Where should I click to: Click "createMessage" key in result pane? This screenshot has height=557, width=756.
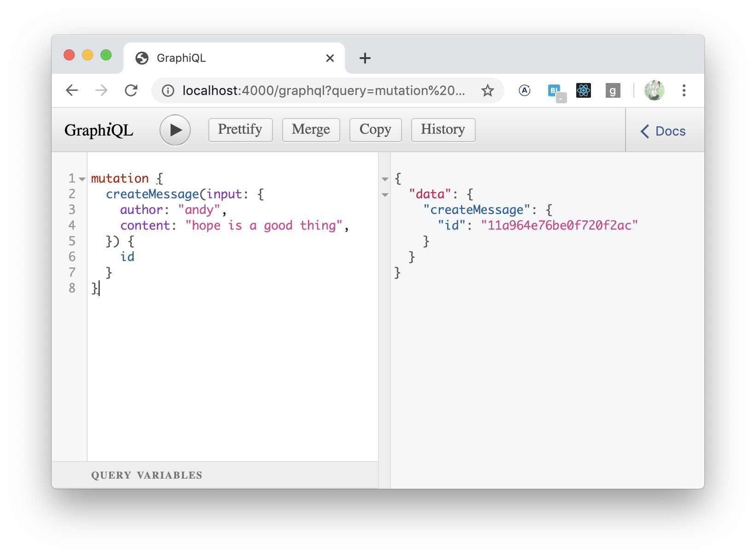coord(477,210)
